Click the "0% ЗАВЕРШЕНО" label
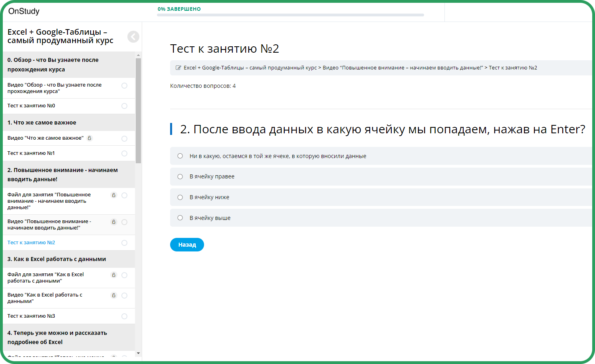Viewport: 595px width, 364px height. 179,9
